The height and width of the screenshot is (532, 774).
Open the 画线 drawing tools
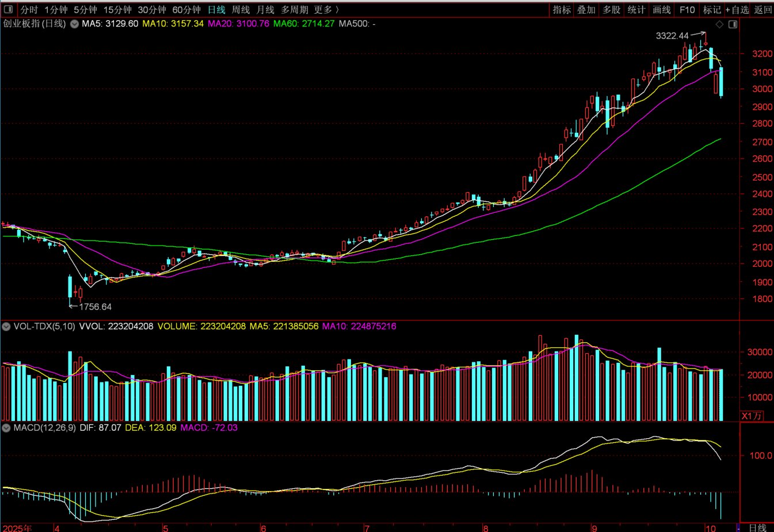point(662,10)
